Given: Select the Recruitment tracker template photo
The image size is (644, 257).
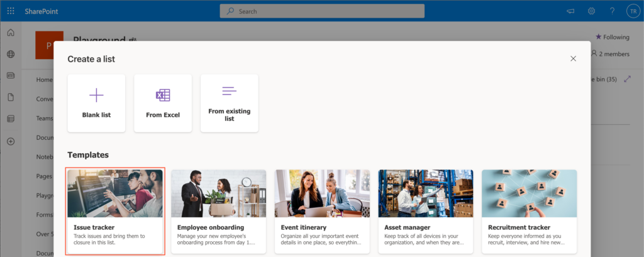Looking at the screenshot, I should pos(529,193).
